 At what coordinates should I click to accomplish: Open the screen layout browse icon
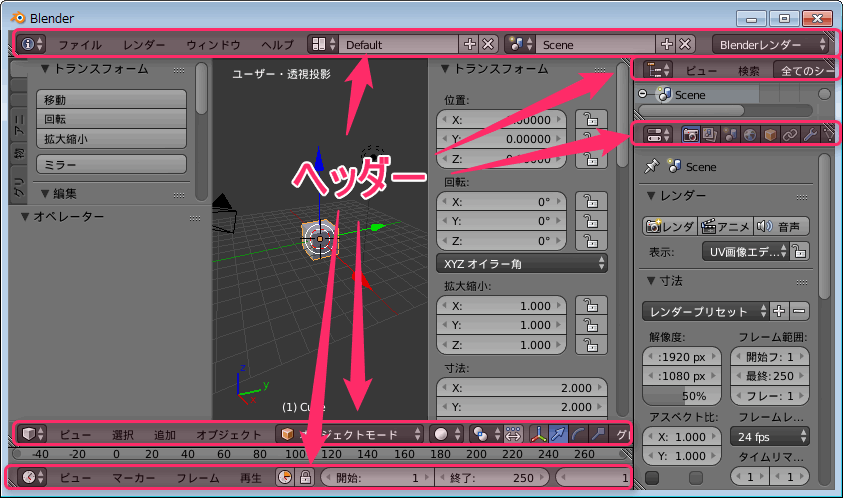click(323, 44)
